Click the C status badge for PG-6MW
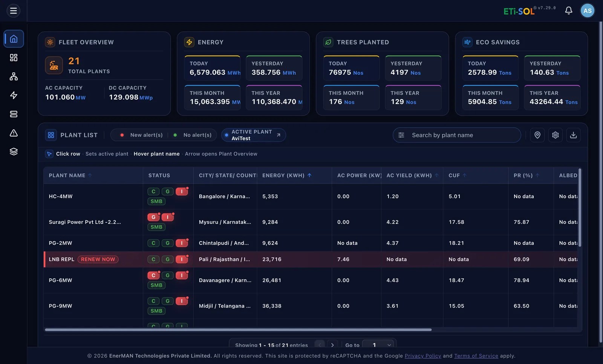Viewport: 603px width, 364px height. pos(153,275)
